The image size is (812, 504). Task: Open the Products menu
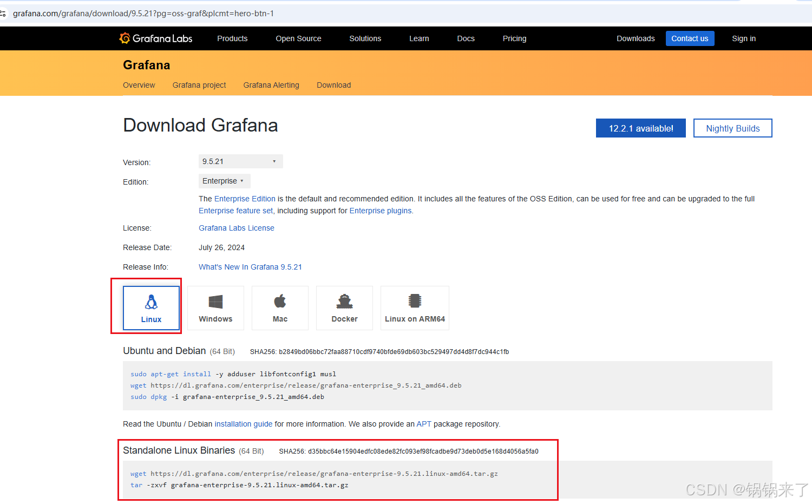(x=232, y=38)
